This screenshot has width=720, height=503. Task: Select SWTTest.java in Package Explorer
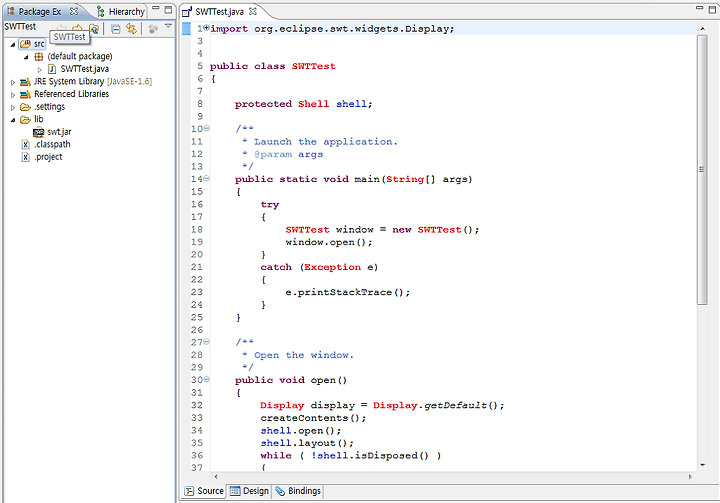click(84, 69)
